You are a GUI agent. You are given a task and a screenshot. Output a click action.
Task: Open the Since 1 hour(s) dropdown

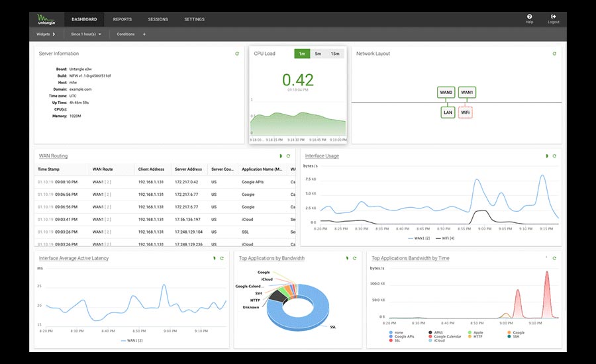86,34
